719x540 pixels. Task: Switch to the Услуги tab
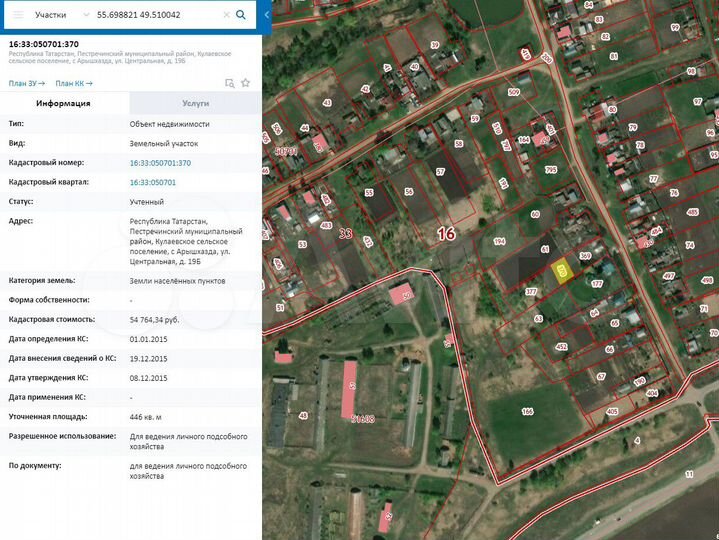(x=195, y=103)
